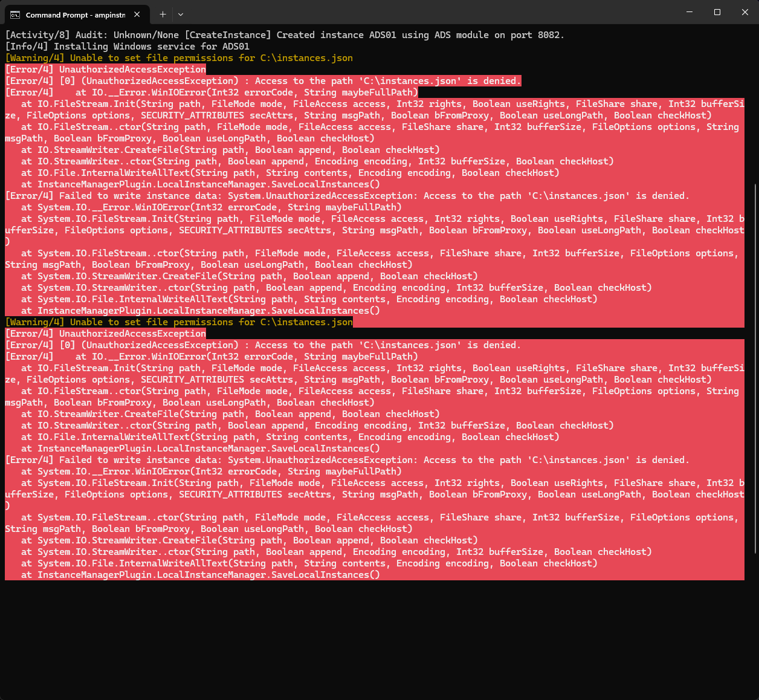Screen dimensions: 759x700
Task: Click the first 'Failed to write instance data' line
Action: pyautogui.click(x=347, y=196)
